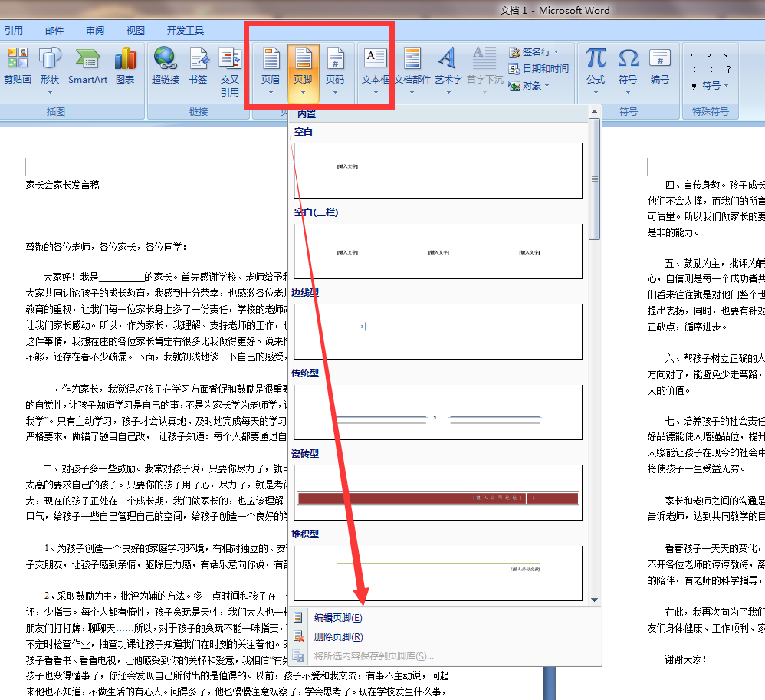Click the Remove Footer icon
765x700 pixels.
coord(298,636)
